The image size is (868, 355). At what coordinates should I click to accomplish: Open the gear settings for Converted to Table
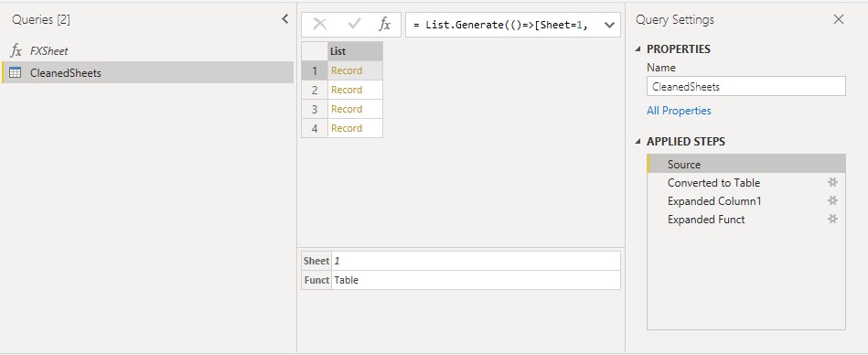(832, 182)
